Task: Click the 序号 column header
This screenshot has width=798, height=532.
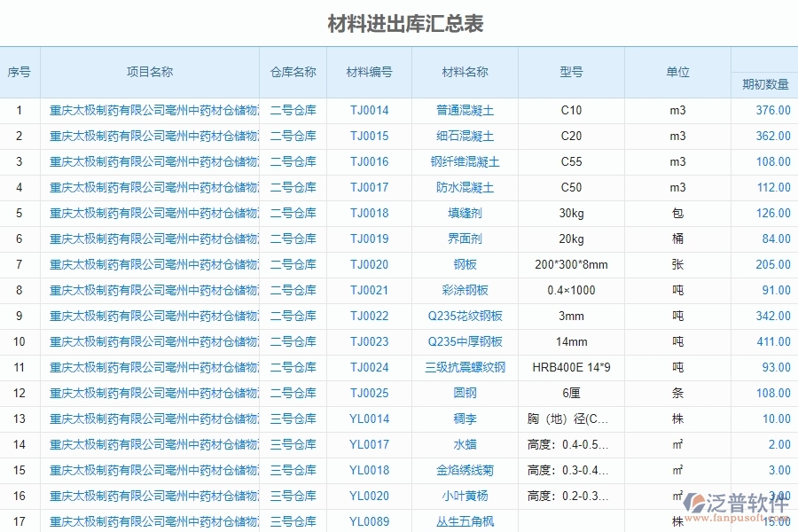Action: click(20, 73)
